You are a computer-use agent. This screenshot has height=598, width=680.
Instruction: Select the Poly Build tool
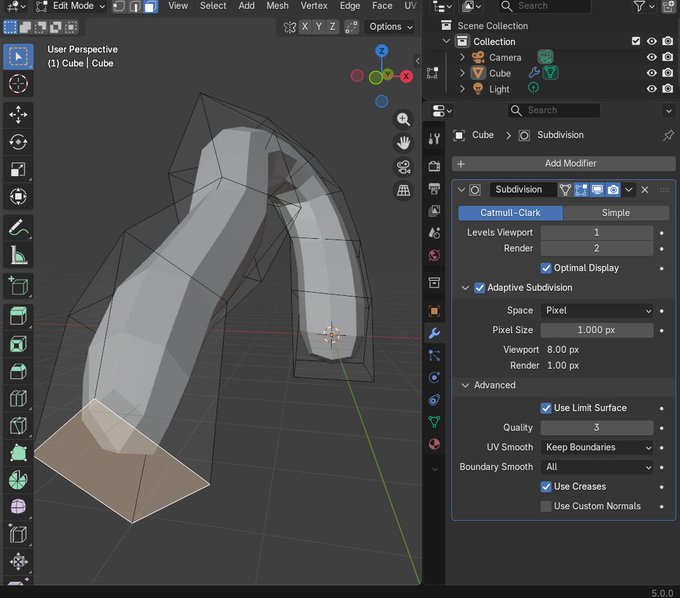coord(18,453)
